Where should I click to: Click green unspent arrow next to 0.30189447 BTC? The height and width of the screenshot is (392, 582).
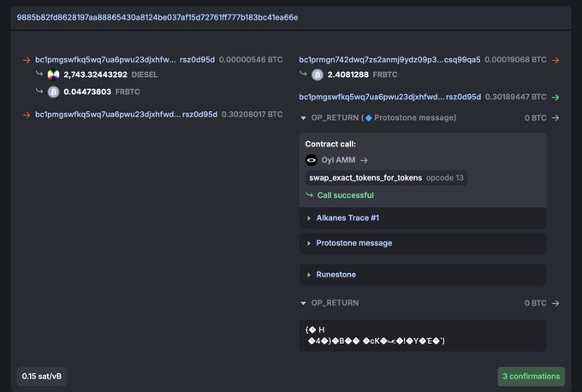pos(555,98)
